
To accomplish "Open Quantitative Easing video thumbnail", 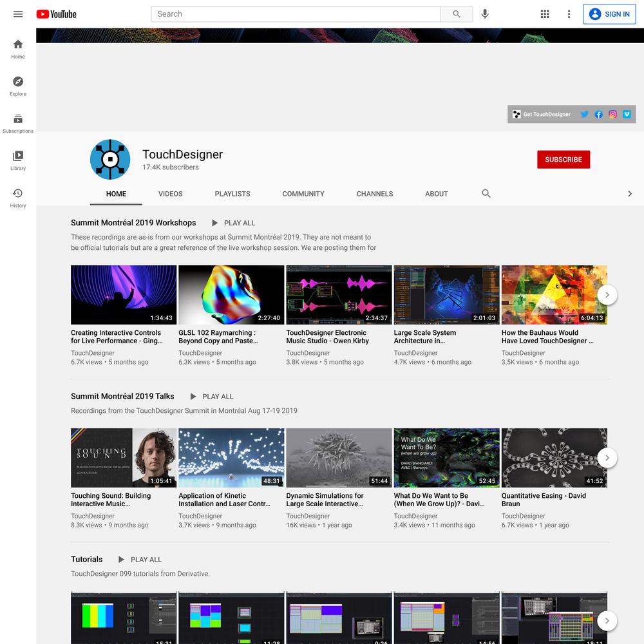I will tap(554, 458).
